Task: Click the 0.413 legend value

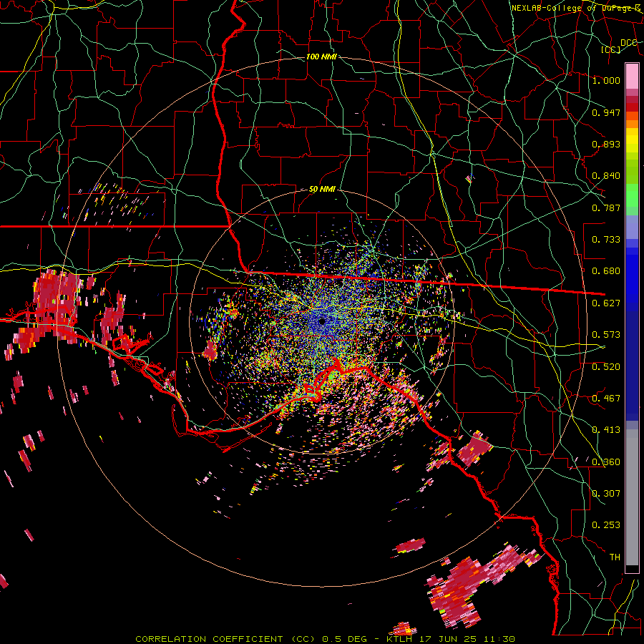Action: pyautogui.click(x=606, y=430)
